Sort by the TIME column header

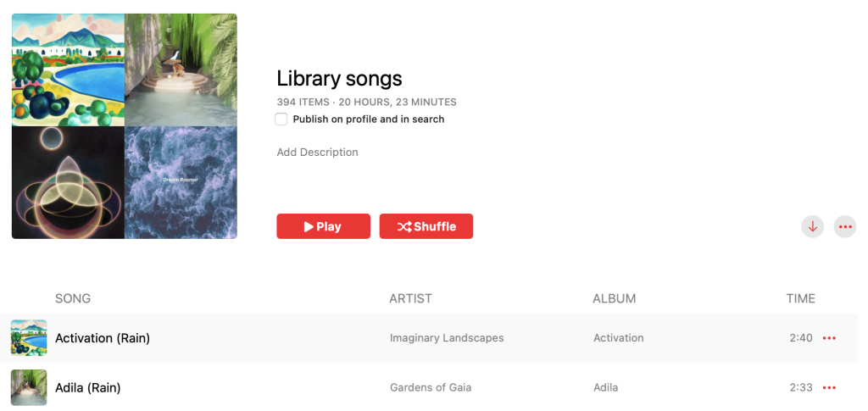[x=800, y=298]
